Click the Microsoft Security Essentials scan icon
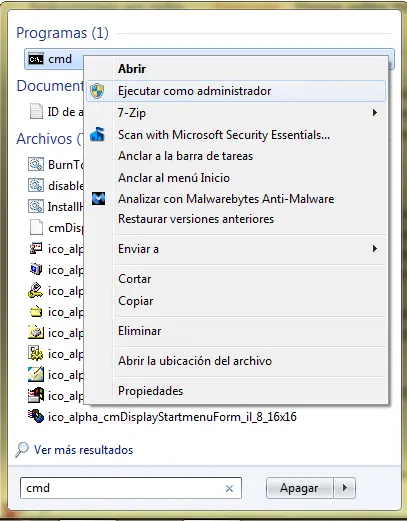Screen dimensions: 407x521 (x=97, y=134)
